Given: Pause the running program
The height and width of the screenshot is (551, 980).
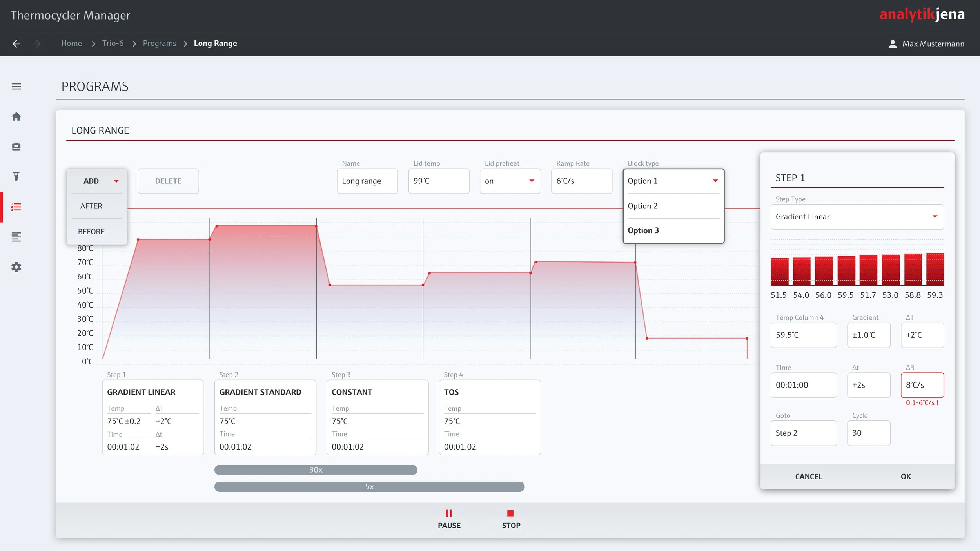Looking at the screenshot, I should point(449,518).
